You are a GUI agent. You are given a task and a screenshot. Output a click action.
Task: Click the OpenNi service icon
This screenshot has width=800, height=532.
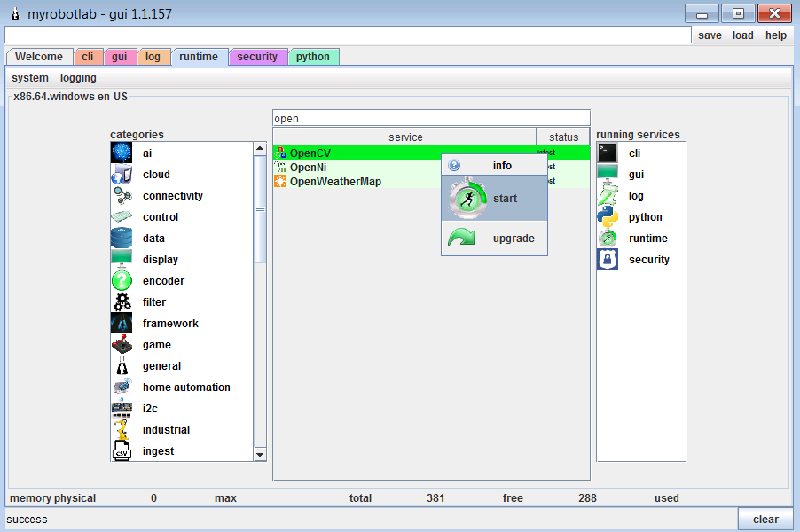pos(280,167)
